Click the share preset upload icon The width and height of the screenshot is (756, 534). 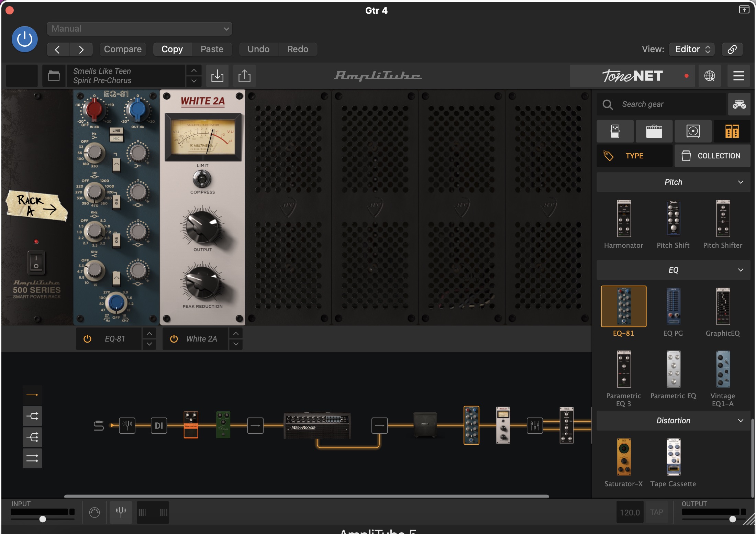(x=244, y=76)
